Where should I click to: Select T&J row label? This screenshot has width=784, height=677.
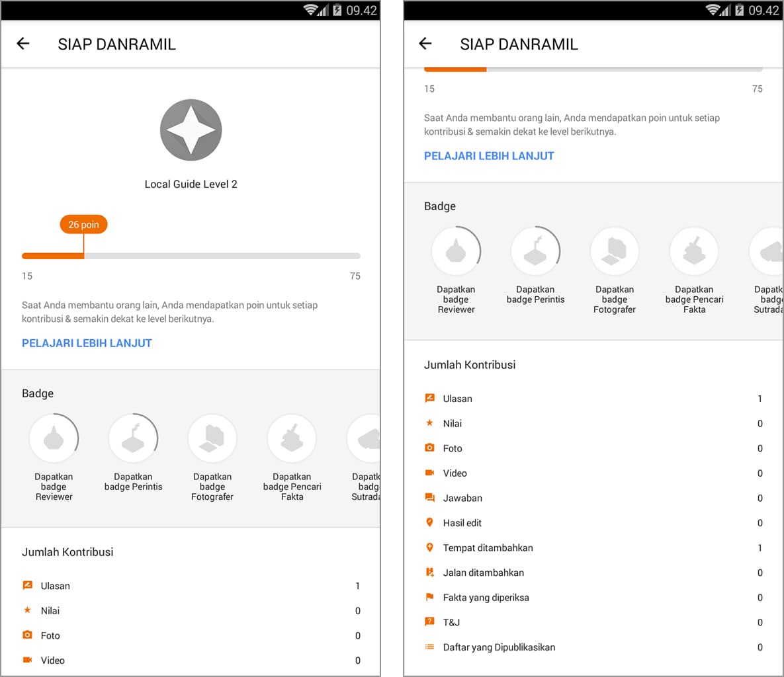pos(451,623)
